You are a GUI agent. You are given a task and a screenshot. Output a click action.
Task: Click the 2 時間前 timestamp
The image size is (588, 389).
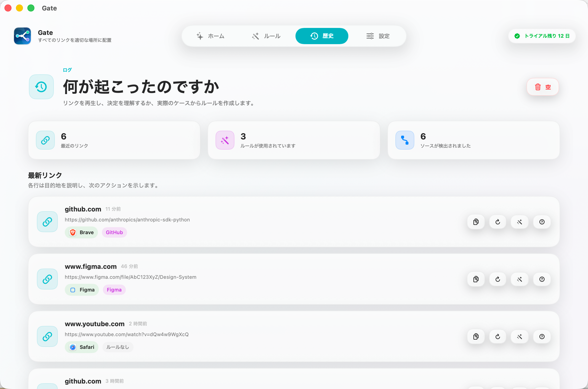pyautogui.click(x=138, y=324)
